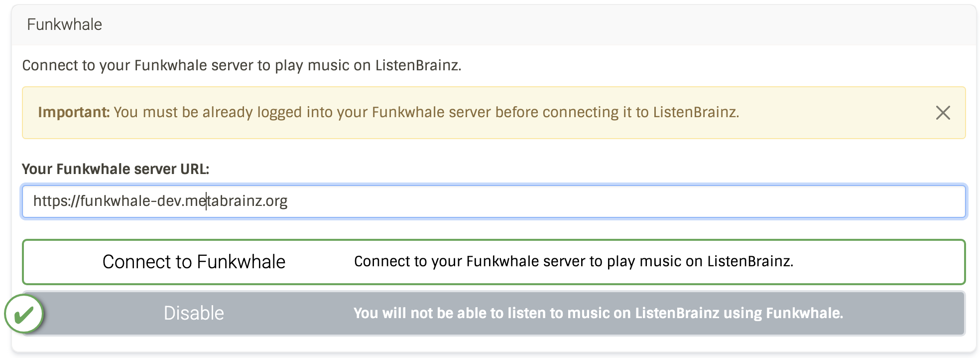The height and width of the screenshot is (358, 980).
Task: Click the green checkmark icon beside Disable
Action: 24,314
